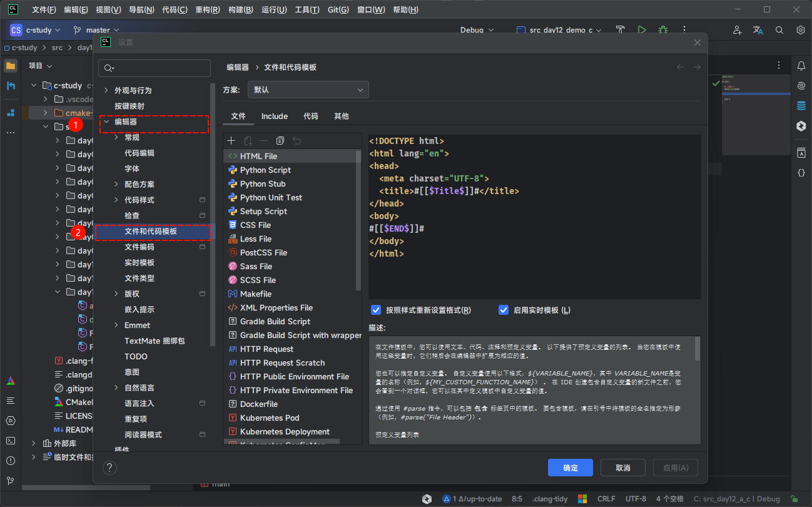Click the 取消 button
Screen dimensions: 812x507
coord(622,468)
